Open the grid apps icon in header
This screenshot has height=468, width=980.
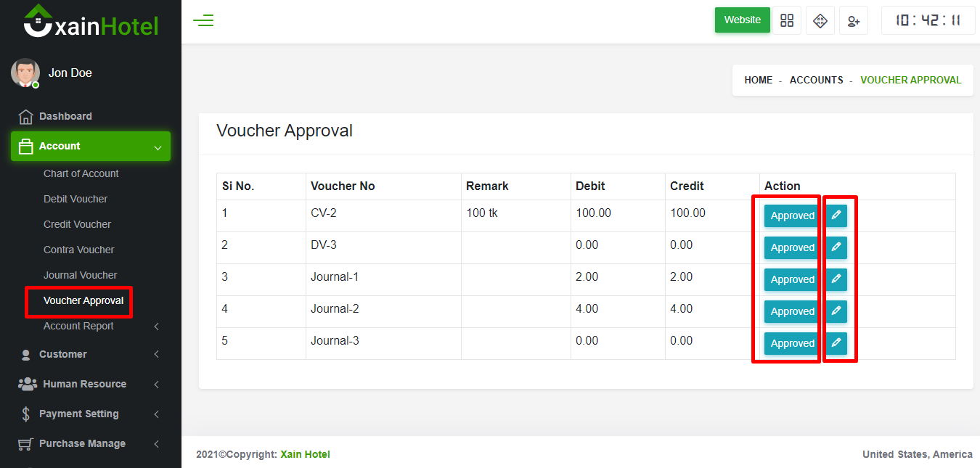point(787,20)
